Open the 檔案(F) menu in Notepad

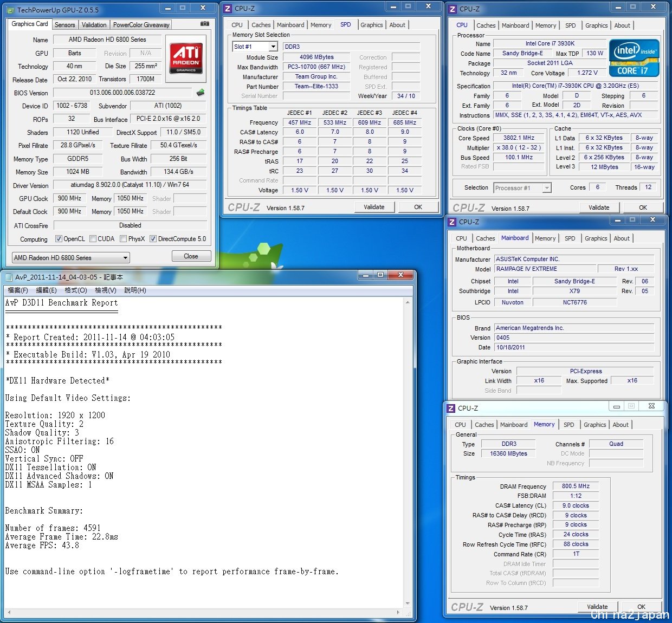point(18,290)
